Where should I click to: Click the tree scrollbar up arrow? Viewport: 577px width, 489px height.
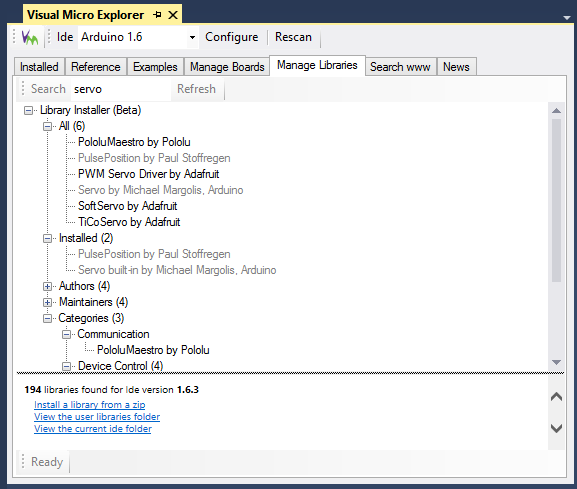coord(556,111)
